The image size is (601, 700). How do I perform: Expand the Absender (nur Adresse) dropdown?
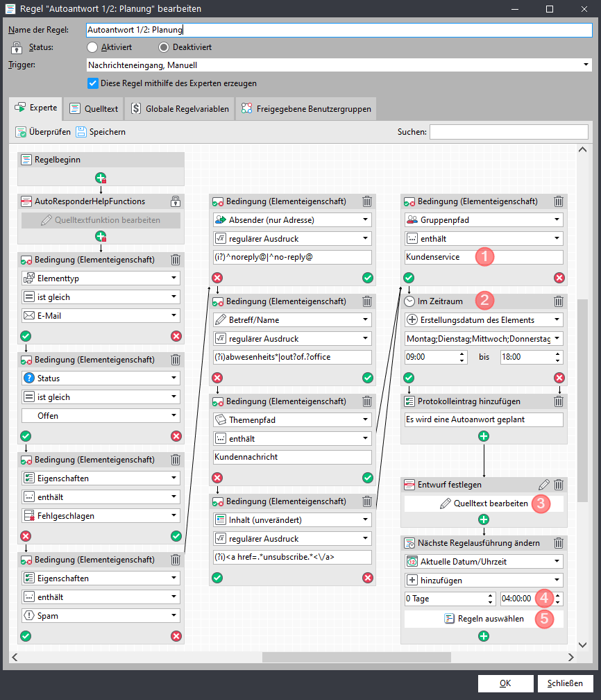[292, 219]
